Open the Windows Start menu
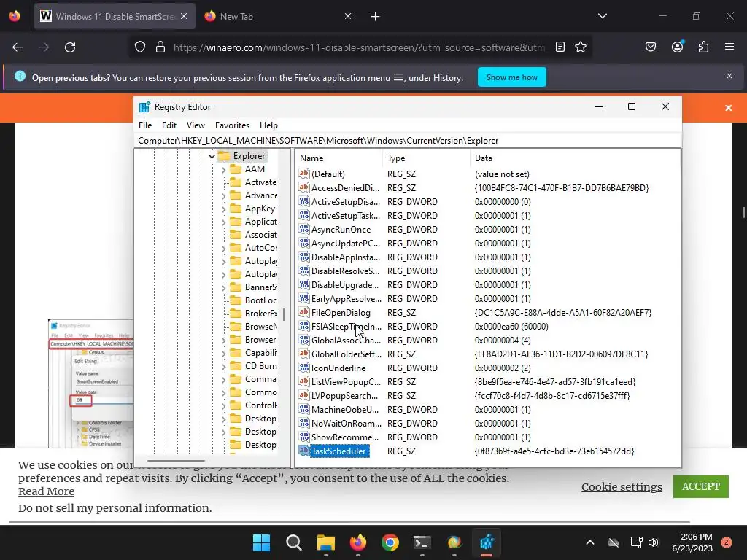The height and width of the screenshot is (560, 747). tap(262, 542)
